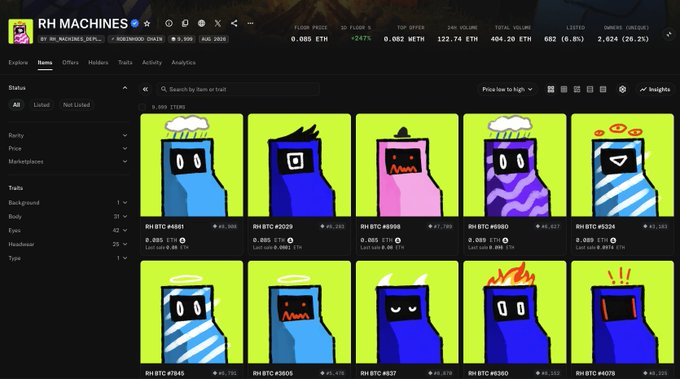Image resolution: width=680 pixels, height=379 pixels.
Task: Click the account icon on RH BTC #8998 price
Action: point(398,240)
